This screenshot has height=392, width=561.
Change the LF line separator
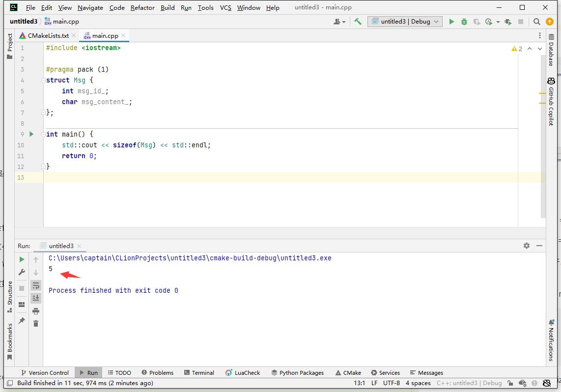374,383
